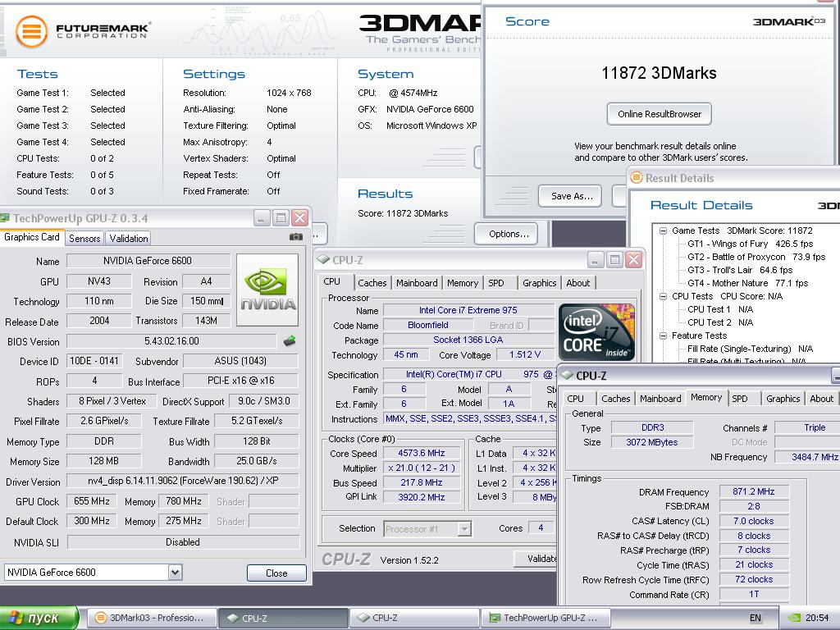The image size is (840, 630).
Task: Click the Memory CPU-Z window title icon
Action: (x=567, y=376)
